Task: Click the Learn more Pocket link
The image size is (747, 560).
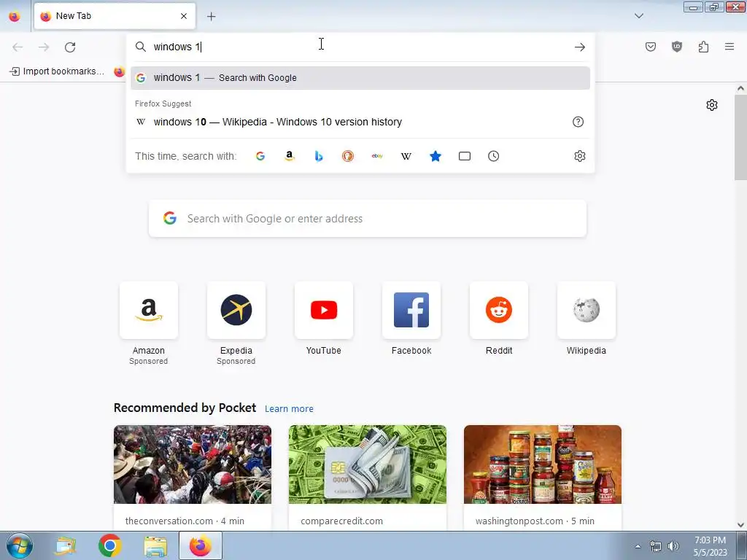Action: click(x=289, y=408)
